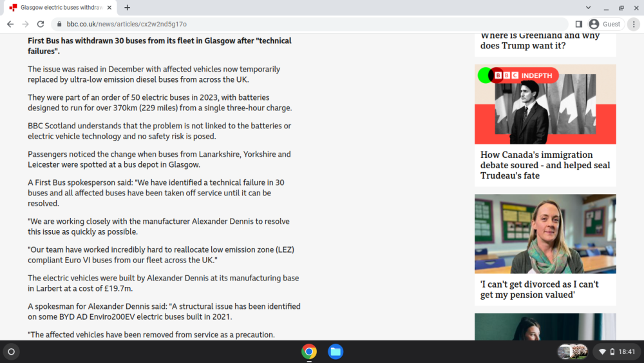Click the paragraph mentioning 'low emission zone (LEZ)'

(161, 255)
